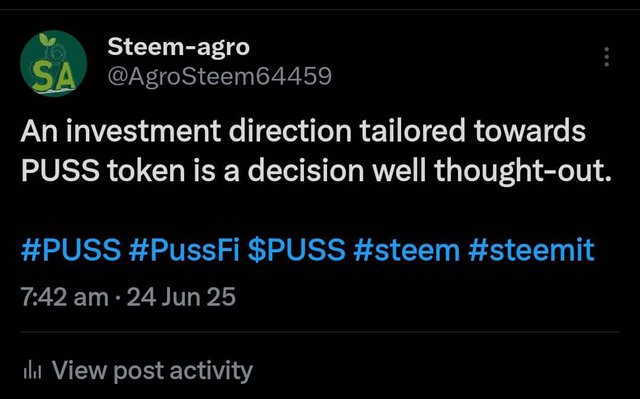Click the 24 Jun 25 date
This screenshot has width=640, height=399.
(181, 297)
